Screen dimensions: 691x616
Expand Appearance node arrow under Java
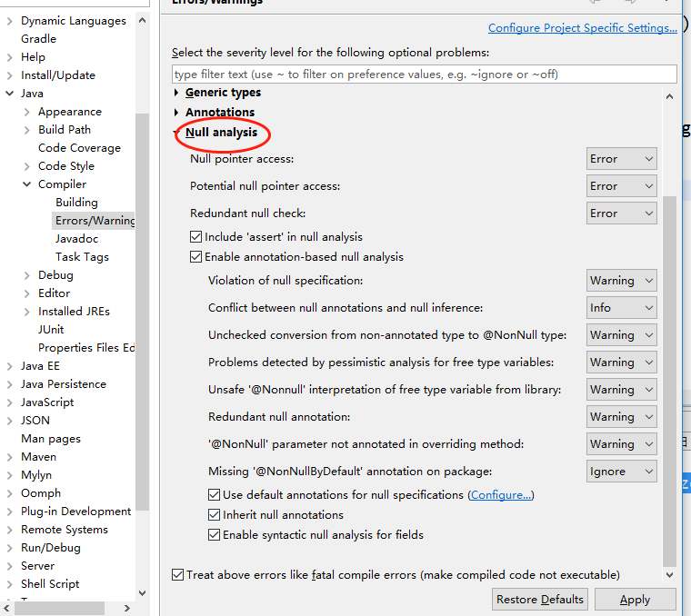pos(27,112)
